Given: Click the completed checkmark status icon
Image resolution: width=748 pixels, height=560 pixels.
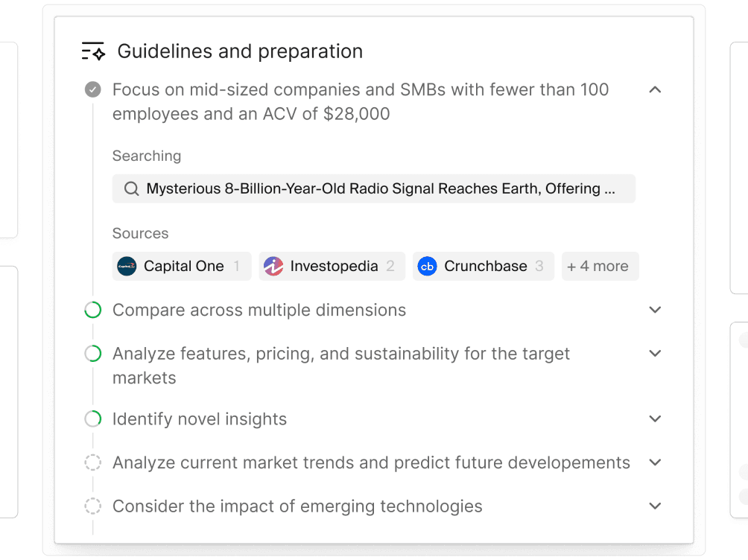Looking at the screenshot, I should click(x=93, y=89).
